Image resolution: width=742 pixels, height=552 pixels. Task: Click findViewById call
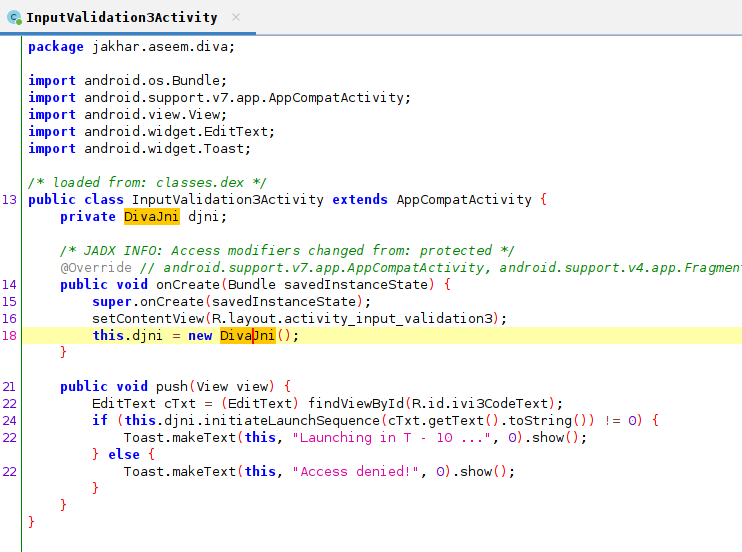tap(356, 404)
